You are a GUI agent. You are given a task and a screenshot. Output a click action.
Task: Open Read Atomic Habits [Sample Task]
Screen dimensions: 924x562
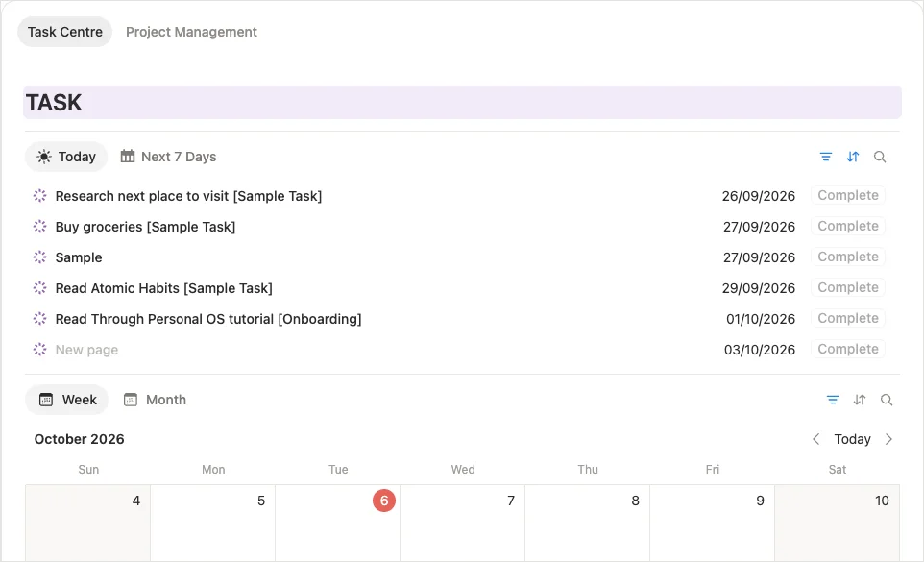click(164, 288)
